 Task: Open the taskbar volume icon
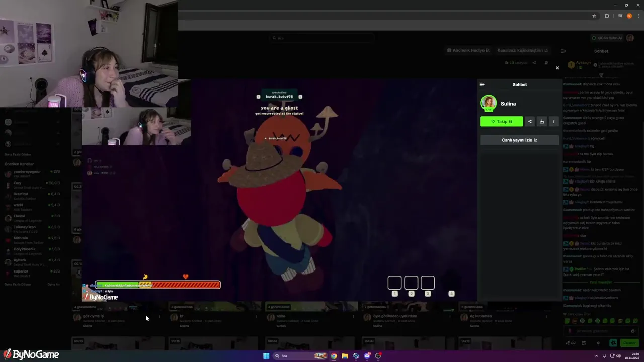click(618, 356)
